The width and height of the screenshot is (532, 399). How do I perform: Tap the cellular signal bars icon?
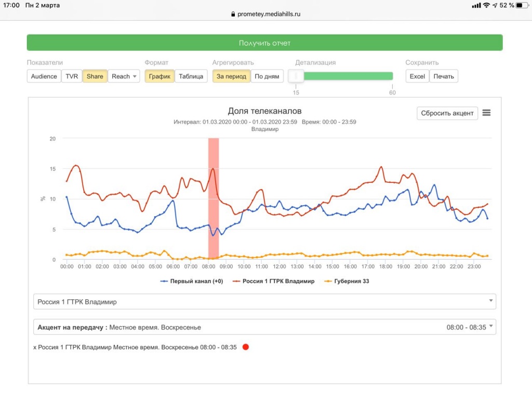pos(476,5)
